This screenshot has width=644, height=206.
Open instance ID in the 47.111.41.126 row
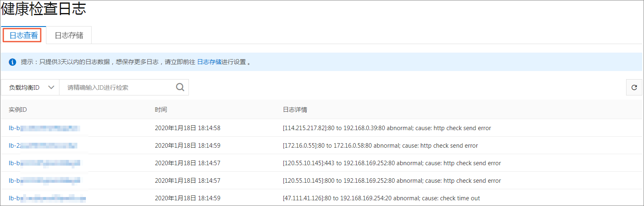coord(47,198)
